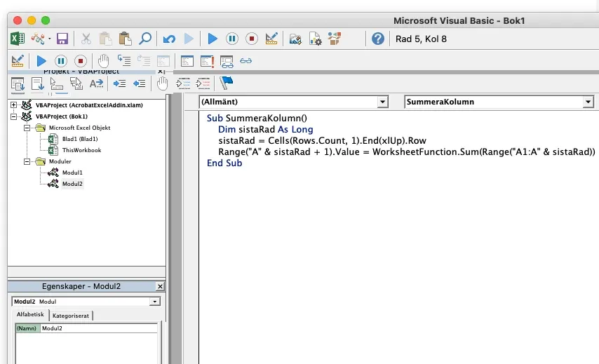Click the blue flag bookmark icon
The image size is (599, 364).
(226, 83)
